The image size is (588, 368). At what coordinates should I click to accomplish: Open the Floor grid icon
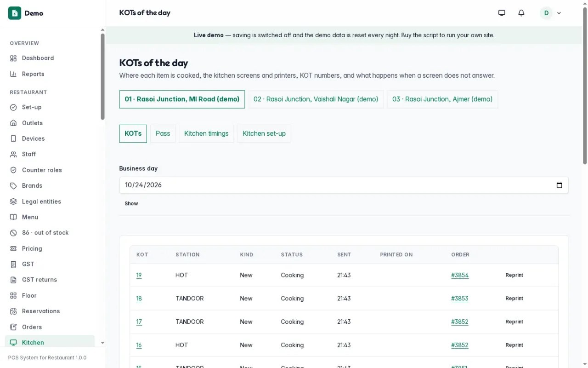13,296
